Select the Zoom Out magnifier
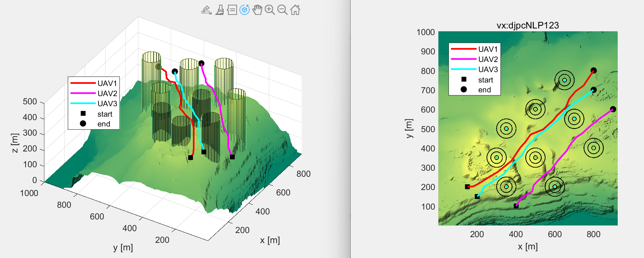 coord(282,10)
